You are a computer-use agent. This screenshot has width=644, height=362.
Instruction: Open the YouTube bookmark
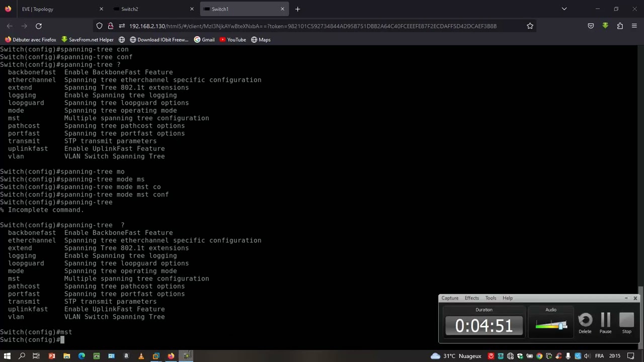point(232,40)
